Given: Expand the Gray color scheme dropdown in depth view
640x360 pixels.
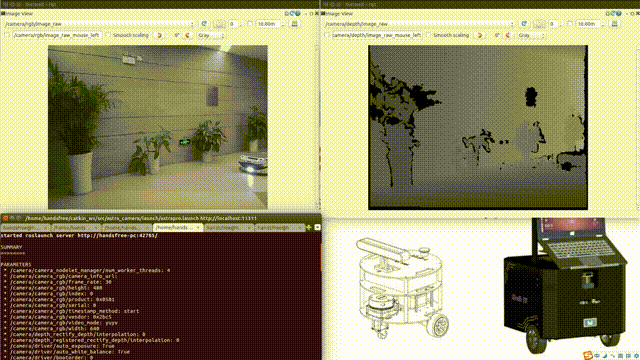Looking at the screenshot, I should click(x=531, y=36).
